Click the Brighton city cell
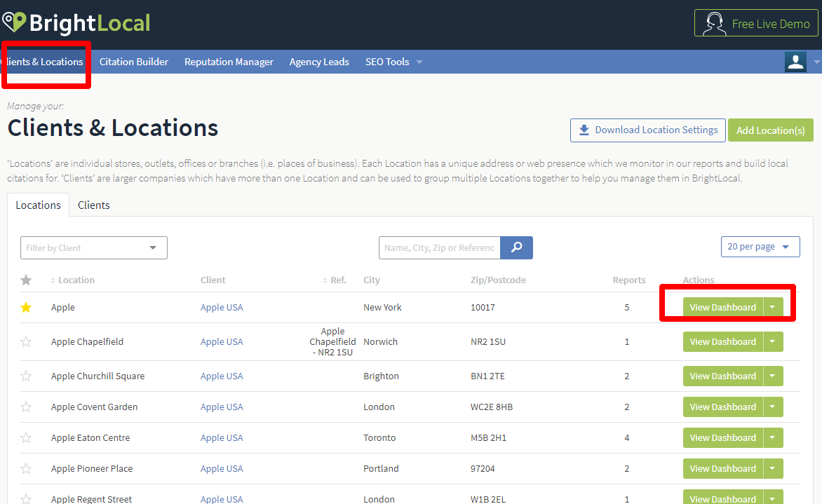Viewport: 822px width, 504px height. tap(381, 376)
